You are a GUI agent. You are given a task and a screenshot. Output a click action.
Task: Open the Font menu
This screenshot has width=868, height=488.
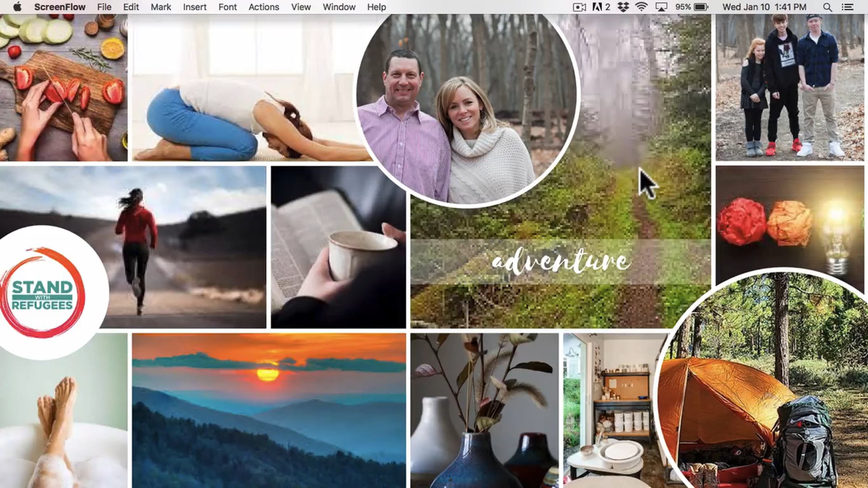(x=227, y=7)
